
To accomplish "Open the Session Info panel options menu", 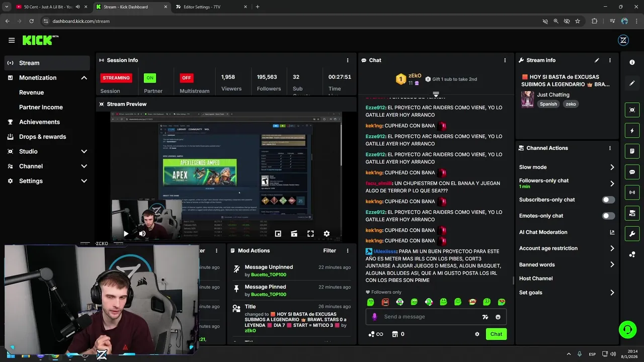I will coord(348,60).
